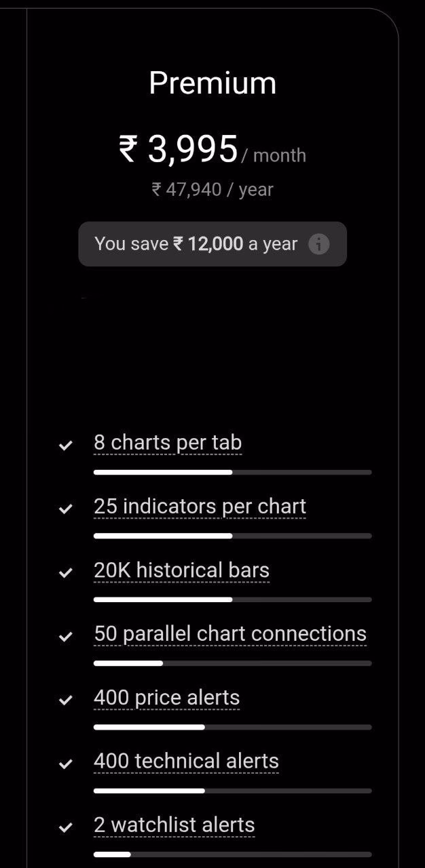Click 50 parallel chart connections text
The height and width of the screenshot is (868, 425).
click(x=230, y=634)
